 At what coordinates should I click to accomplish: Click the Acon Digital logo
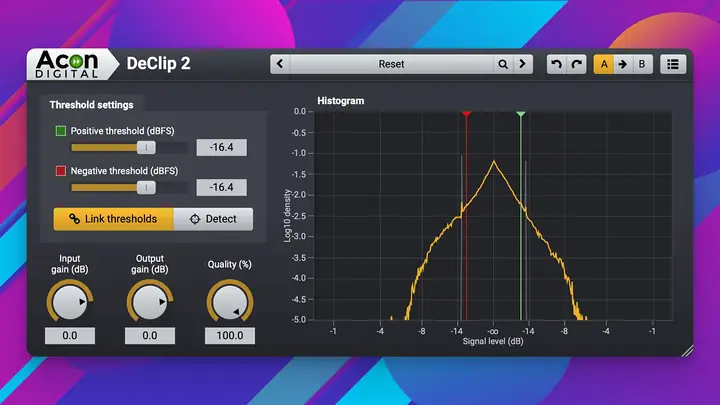click(67, 64)
